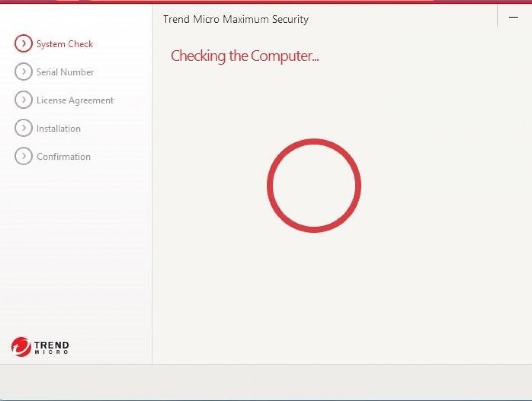The height and width of the screenshot is (401, 532).
Task: Go to the Serial Number step label
Action: [65, 72]
